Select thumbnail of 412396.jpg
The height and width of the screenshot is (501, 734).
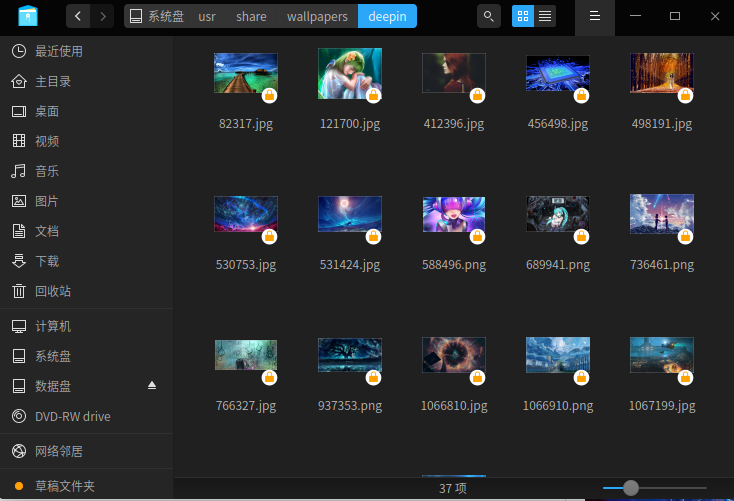pos(454,73)
